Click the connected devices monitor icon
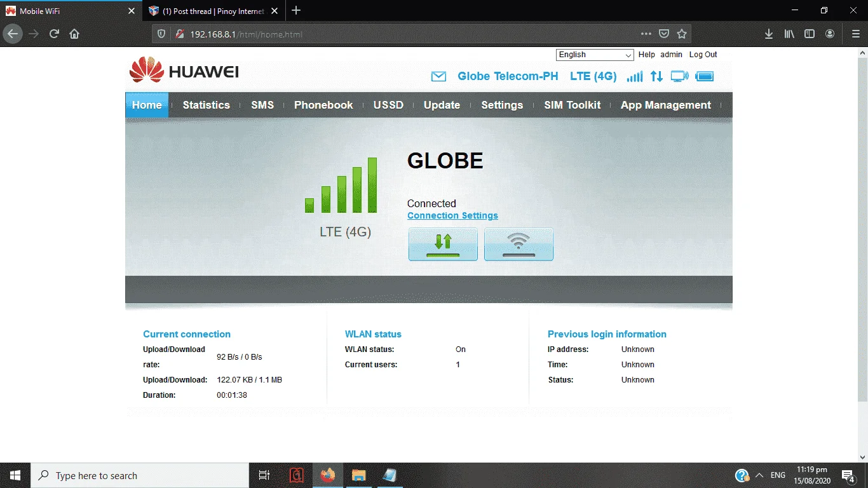 pyautogui.click(x=679, y=77)
